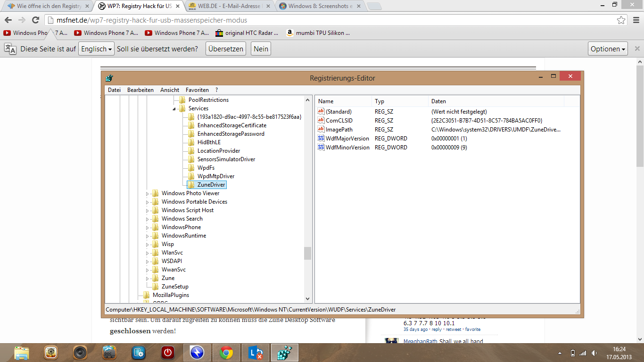
Task: Open the speaker app taskbar icon
Action: point(80,353)
